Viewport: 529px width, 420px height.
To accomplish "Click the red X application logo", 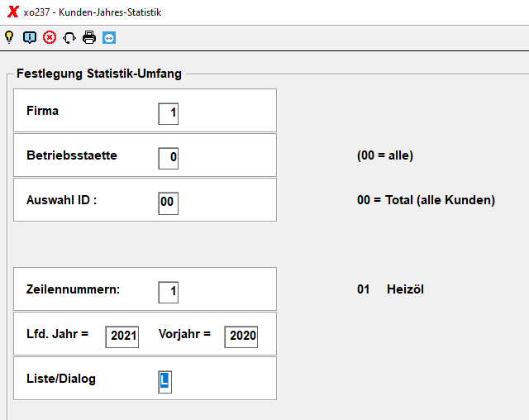I will [x=13, y=12].
